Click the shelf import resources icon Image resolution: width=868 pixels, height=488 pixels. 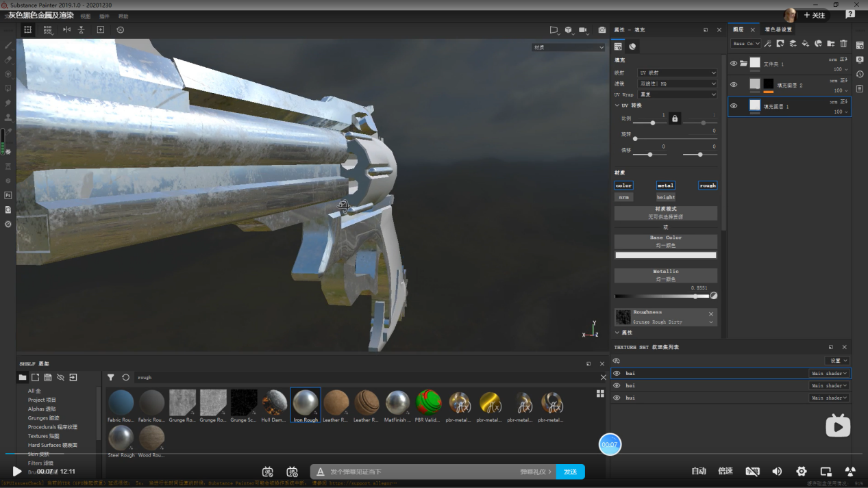[73, 377]
